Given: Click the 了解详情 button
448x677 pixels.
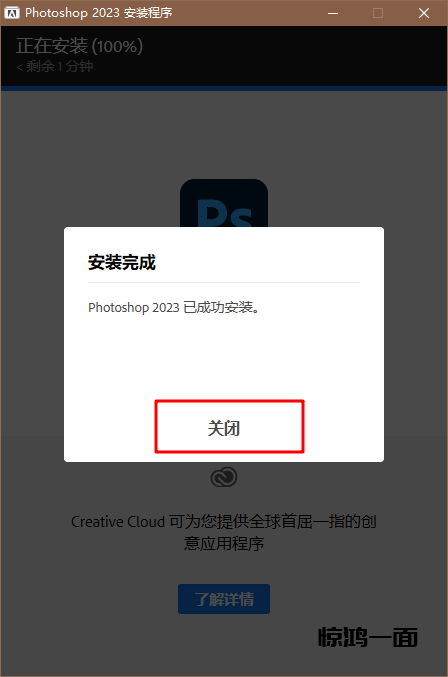Looking at the screenshot, I should tap(224, 599).
